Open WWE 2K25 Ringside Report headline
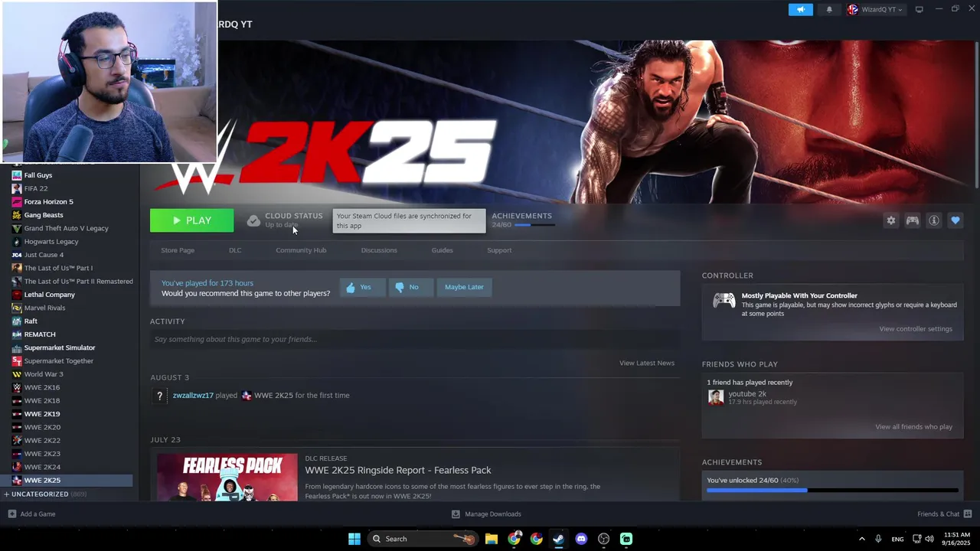The image size is (980, 551). pyautogui.click(x=398, y=470)
